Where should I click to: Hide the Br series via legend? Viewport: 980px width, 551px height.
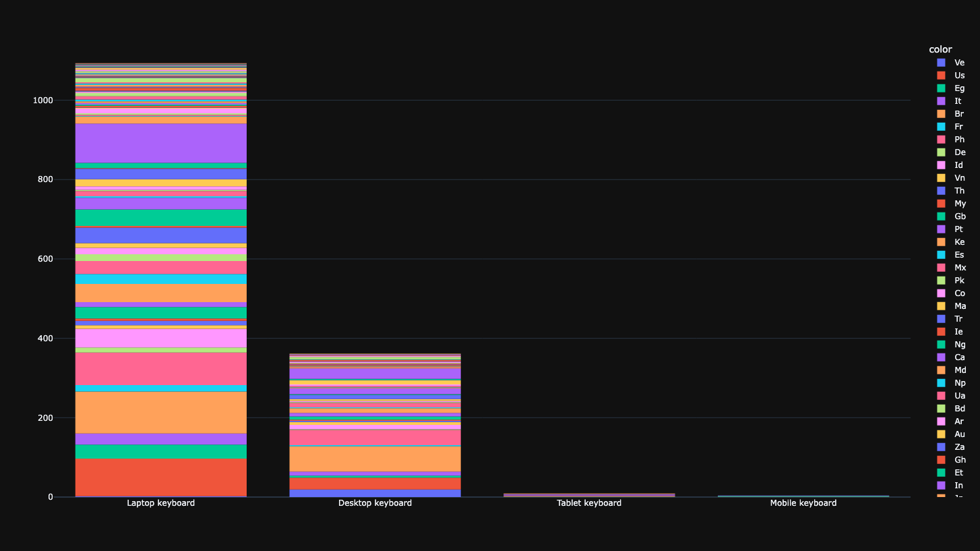tap(950, 114)
